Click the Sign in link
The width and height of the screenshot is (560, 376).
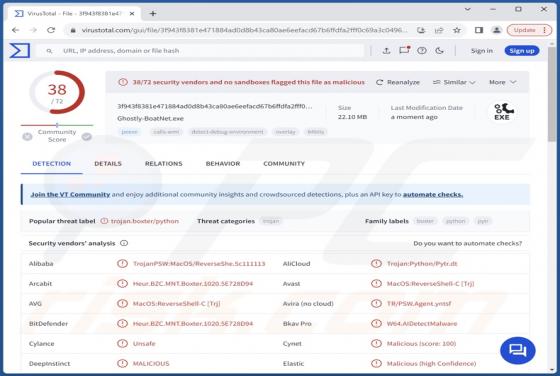481,51
